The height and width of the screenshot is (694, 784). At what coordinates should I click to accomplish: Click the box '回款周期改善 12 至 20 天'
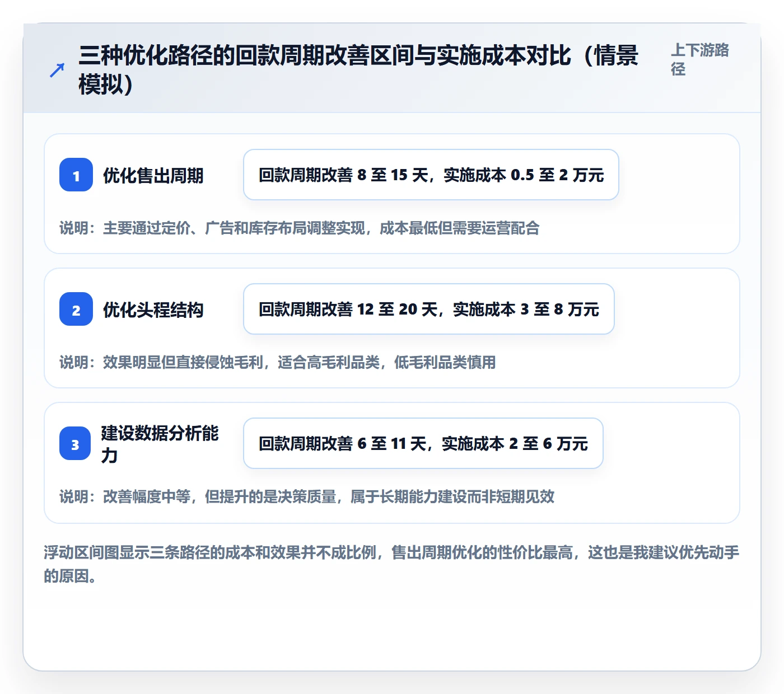click(x=429, y=309)
